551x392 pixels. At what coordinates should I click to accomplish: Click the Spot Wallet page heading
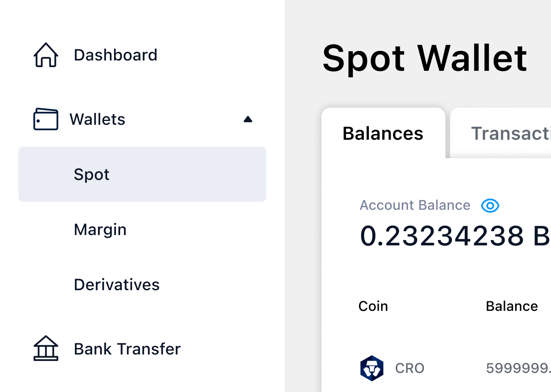point(425,58)
